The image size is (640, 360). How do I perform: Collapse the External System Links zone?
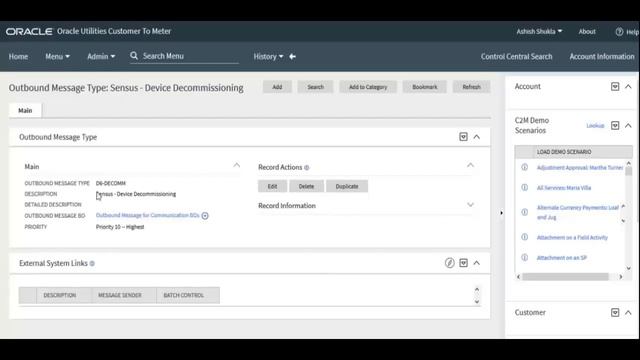pyautogui.click(x=477, y=263)
